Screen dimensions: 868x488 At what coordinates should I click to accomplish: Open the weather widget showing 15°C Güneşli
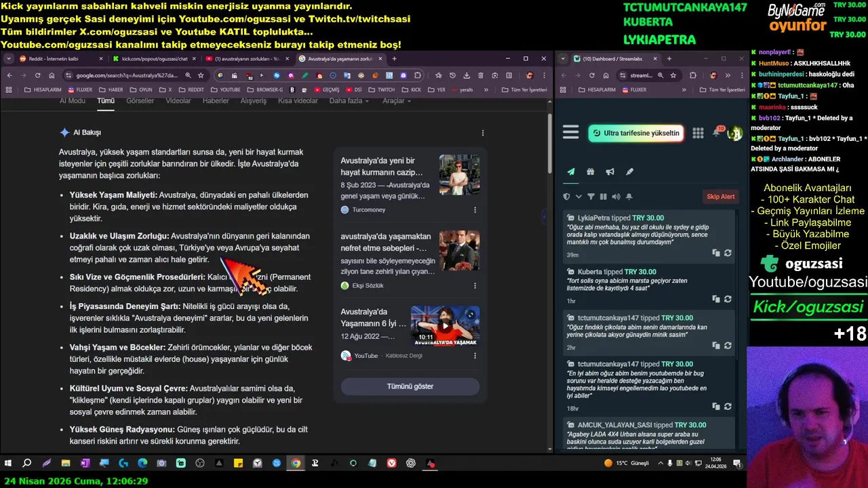point(627,464)
